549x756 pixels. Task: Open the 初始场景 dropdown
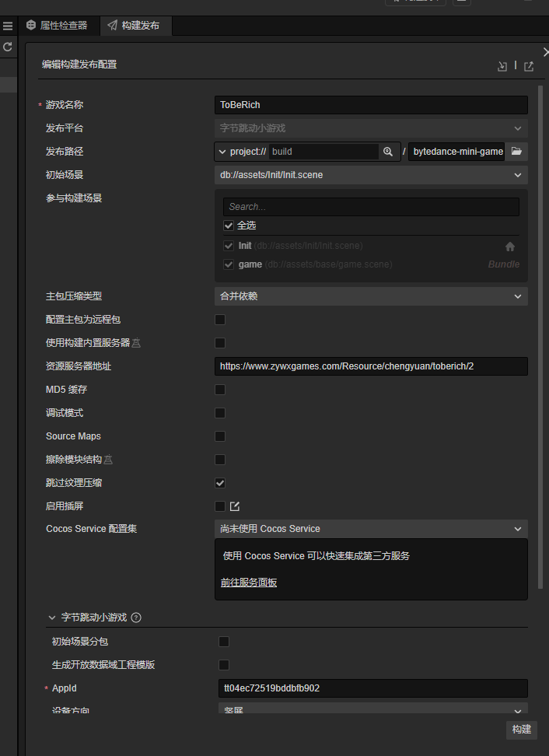[x=371, y=175]
